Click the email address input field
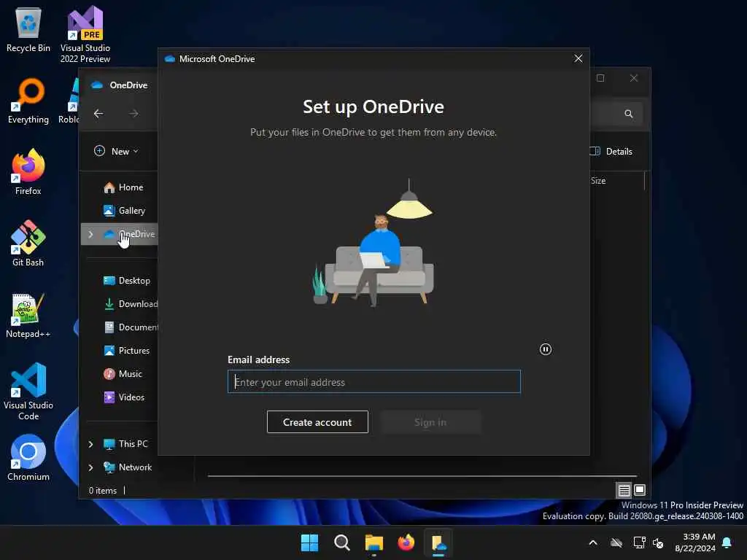Screen dimensions: 747x560 374,382
